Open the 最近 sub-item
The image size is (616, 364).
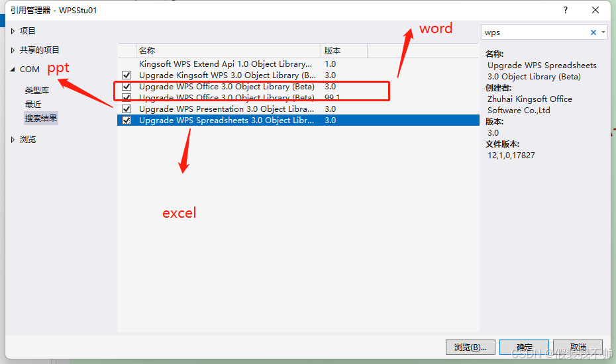[33, 105]
